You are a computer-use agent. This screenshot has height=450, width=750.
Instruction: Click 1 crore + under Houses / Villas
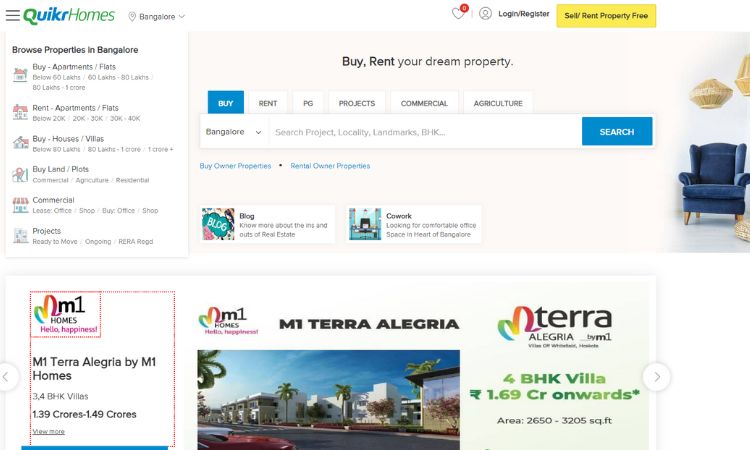161,150
